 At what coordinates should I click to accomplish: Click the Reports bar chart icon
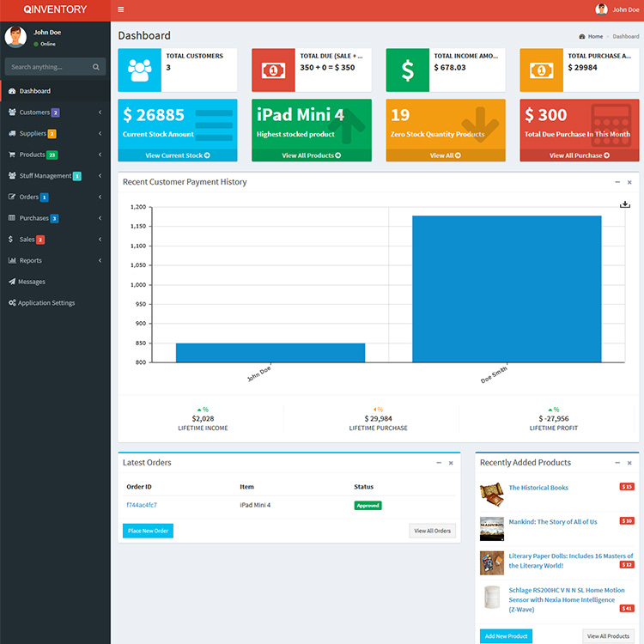pyautogui.click(x=12, y=260)
